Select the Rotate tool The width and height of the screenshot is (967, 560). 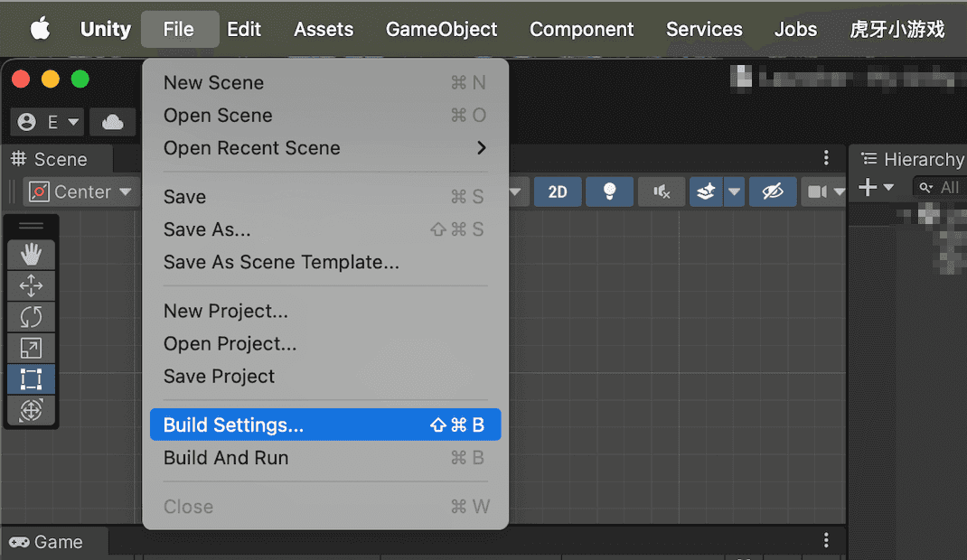pos(31,317)
